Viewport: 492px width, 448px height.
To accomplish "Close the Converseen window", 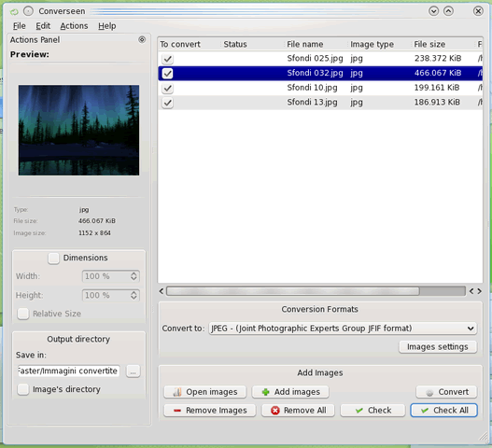I will (x=478, y=11).
